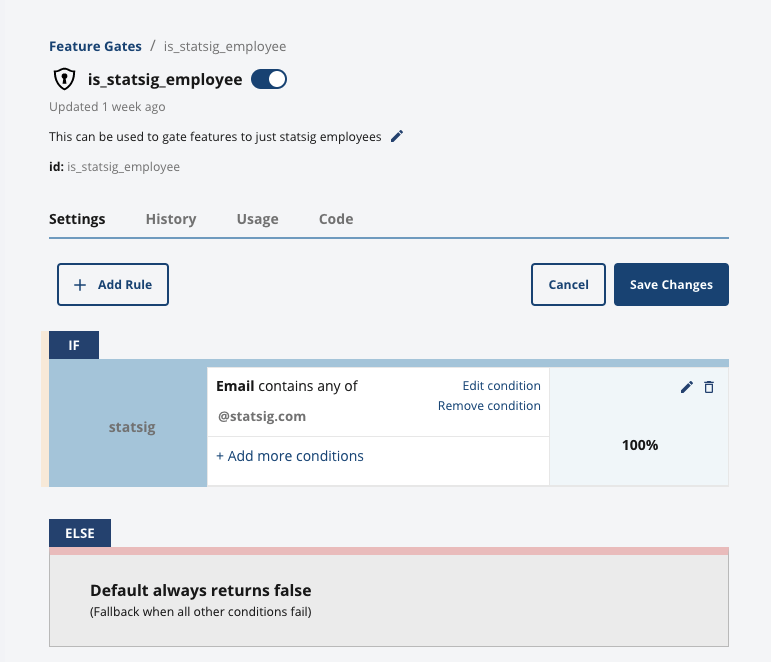The image size is (771, 662).
Task: Click Add more conditions link
Action: [x=290, y=456]
